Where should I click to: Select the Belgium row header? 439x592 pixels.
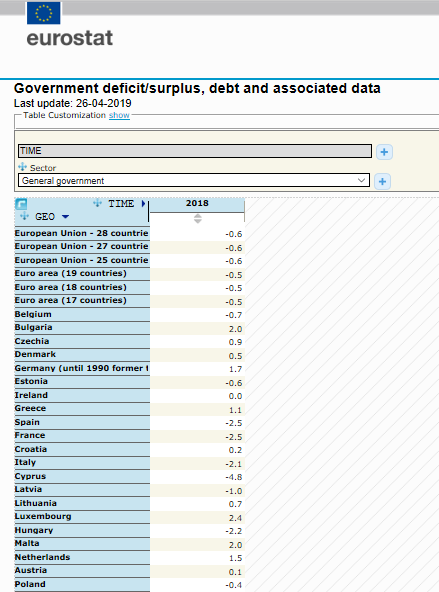pyautogui.click(x=82, y=314)
